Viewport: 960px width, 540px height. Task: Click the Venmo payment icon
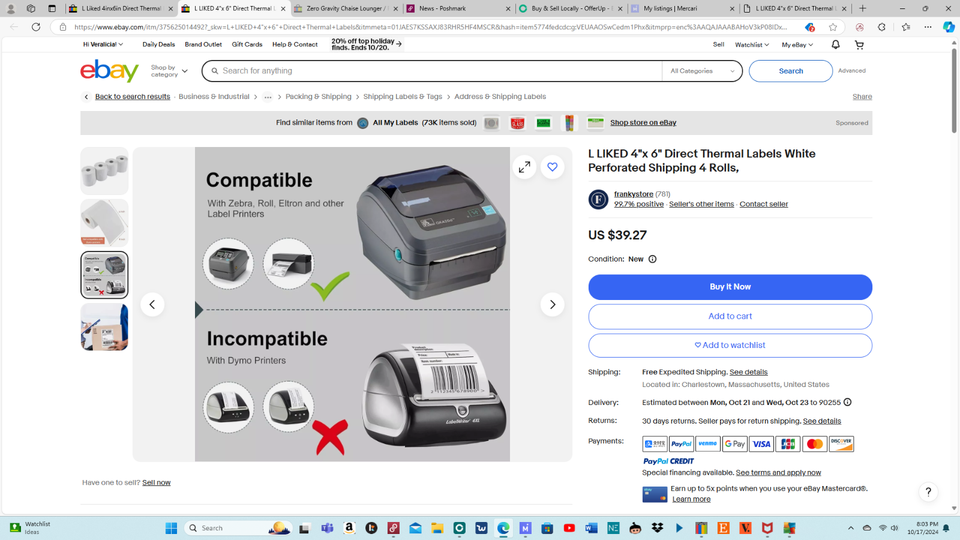point(708,444)
